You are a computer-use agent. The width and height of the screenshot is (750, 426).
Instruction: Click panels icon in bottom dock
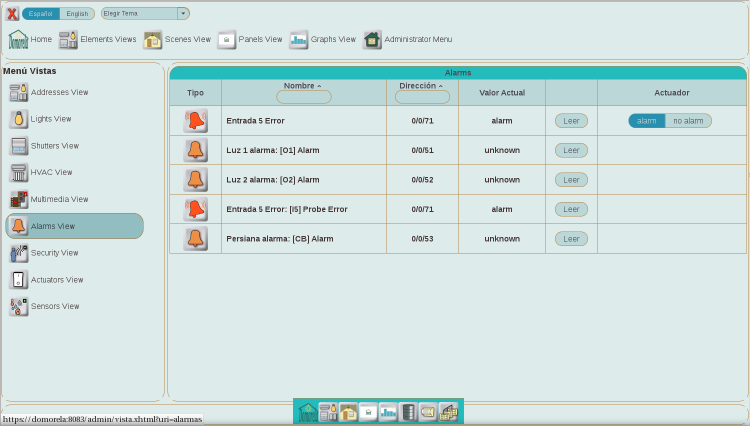tap(368, 412)
